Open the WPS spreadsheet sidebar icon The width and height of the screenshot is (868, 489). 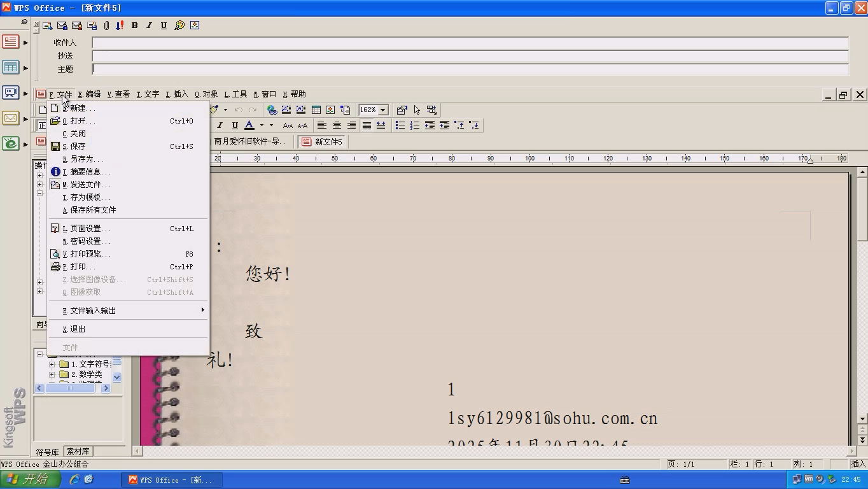point(11,67)
